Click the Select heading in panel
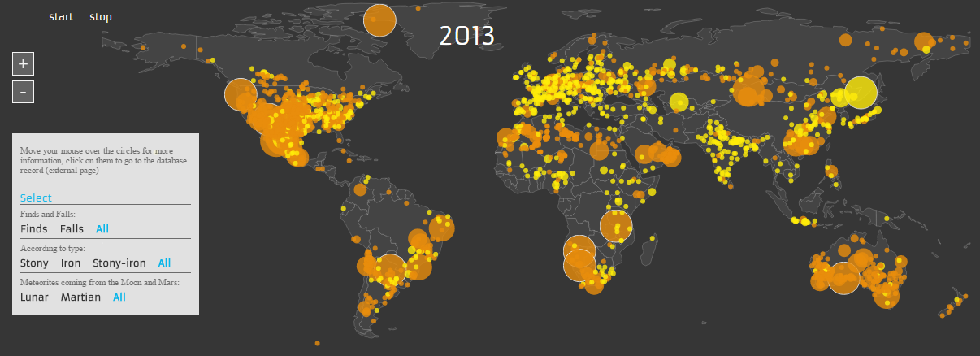 pyautogui.click(x=36, y=198)
